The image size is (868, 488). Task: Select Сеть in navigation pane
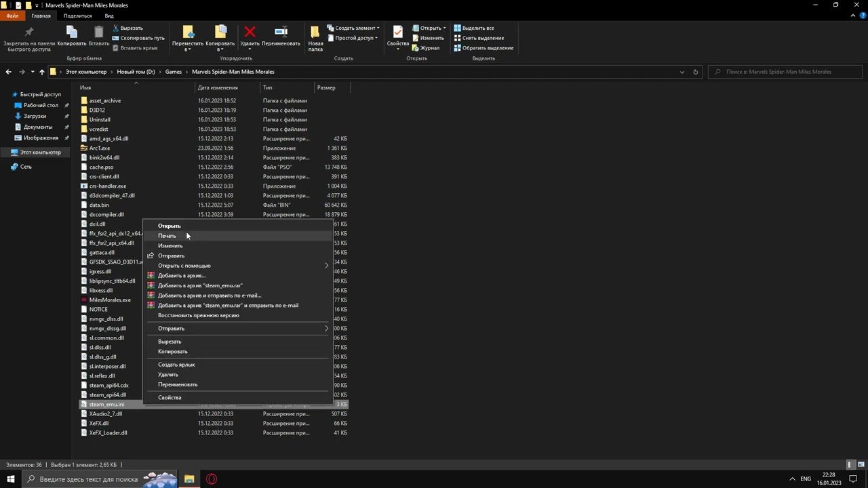[26, 167]
